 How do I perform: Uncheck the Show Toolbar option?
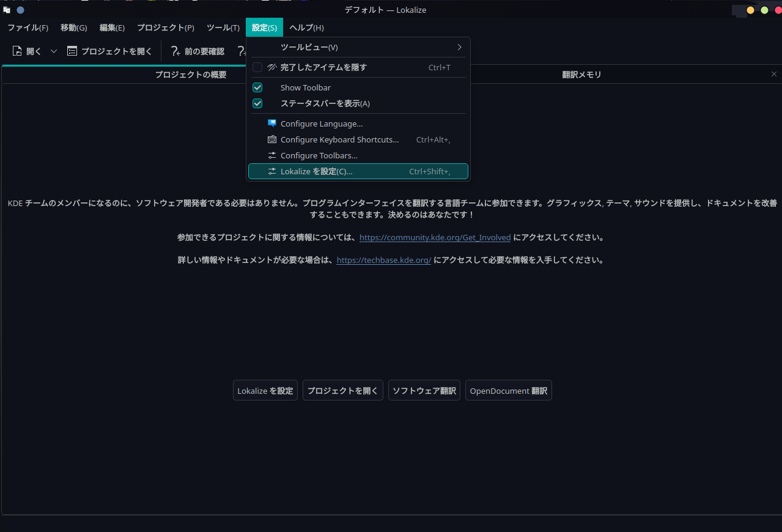pos(257,87)
